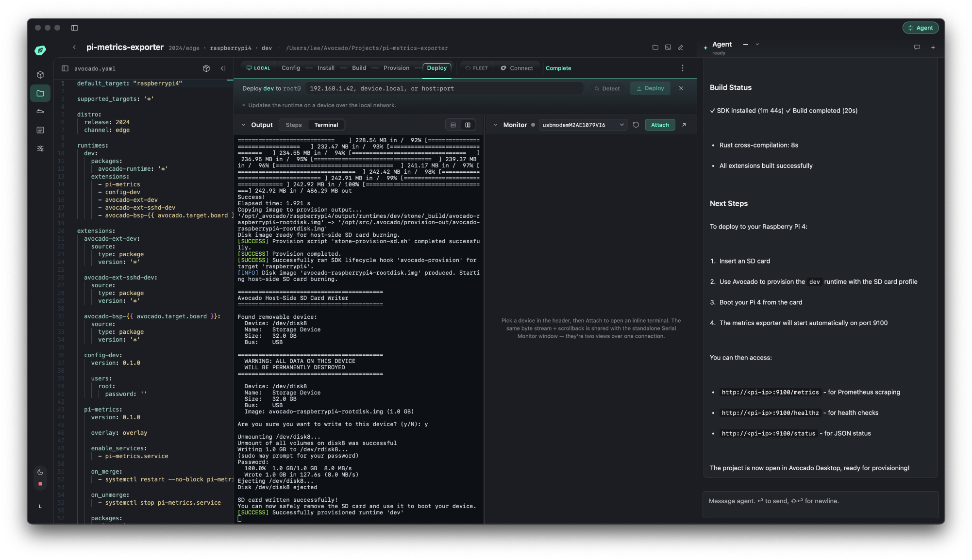Switch to the Config step
Viewport: 972px width, 560px height.
(x=291, y=68)
